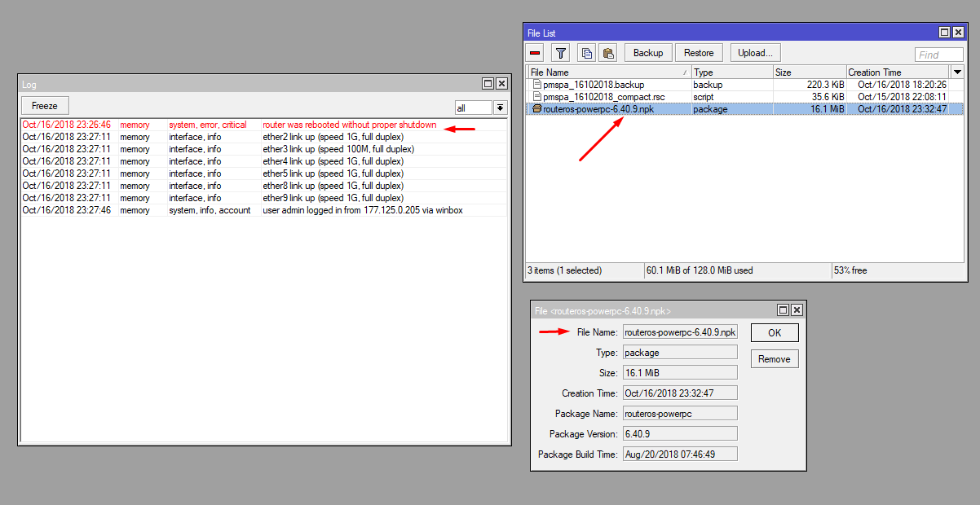Click the copy icon in File List toolbar

point(586,53)
